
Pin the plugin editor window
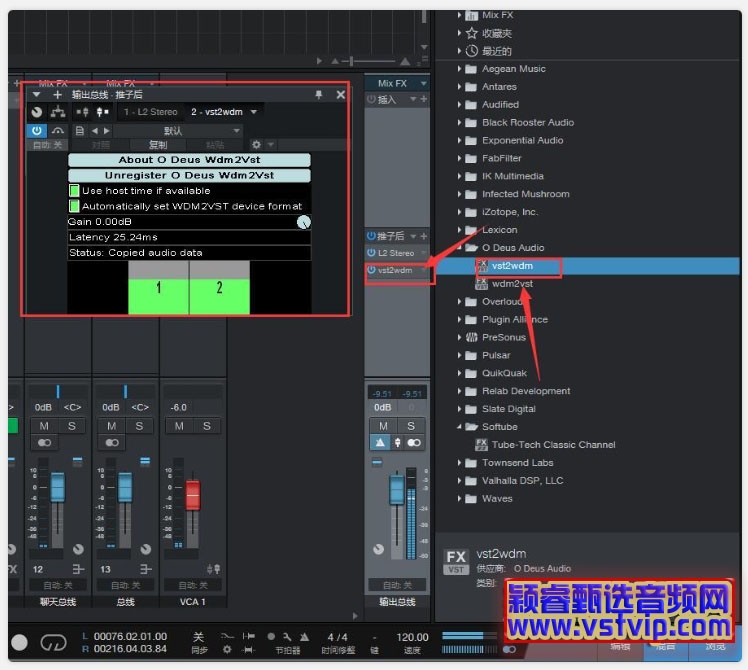(319, 94)
